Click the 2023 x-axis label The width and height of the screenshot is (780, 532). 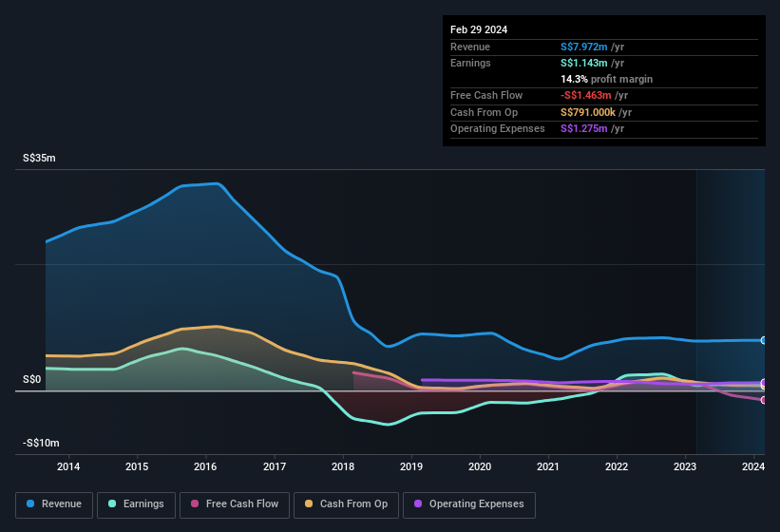pyautogui.click(x=685, y=466)
